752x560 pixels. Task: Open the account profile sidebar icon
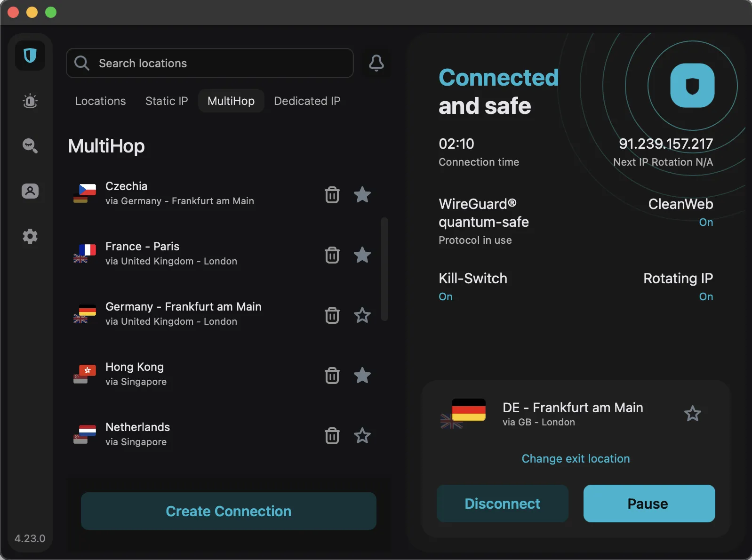tap(30, 191)
